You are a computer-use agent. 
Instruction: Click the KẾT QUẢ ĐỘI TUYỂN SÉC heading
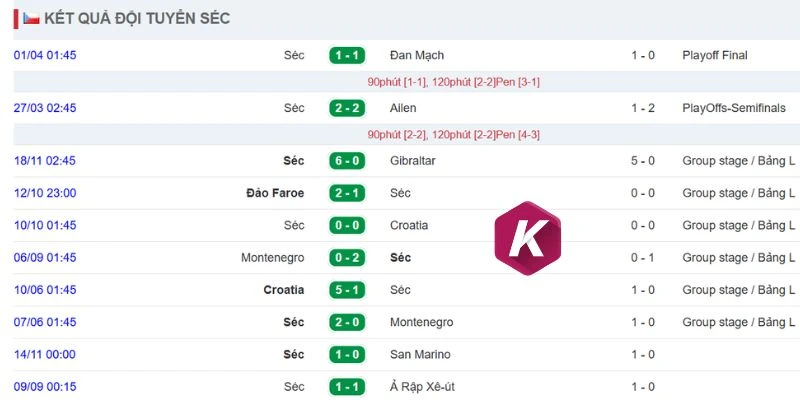137,18
